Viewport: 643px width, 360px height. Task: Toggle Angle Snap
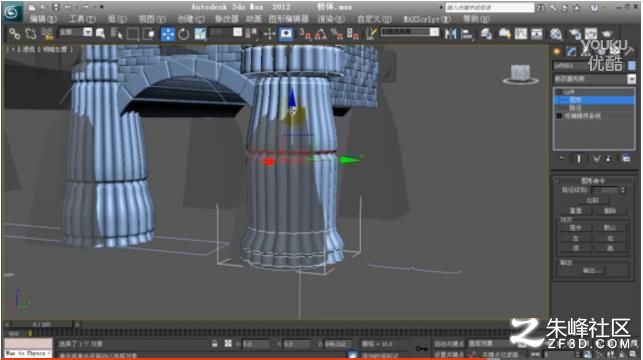pyautogui.click(x=321, y=34)
